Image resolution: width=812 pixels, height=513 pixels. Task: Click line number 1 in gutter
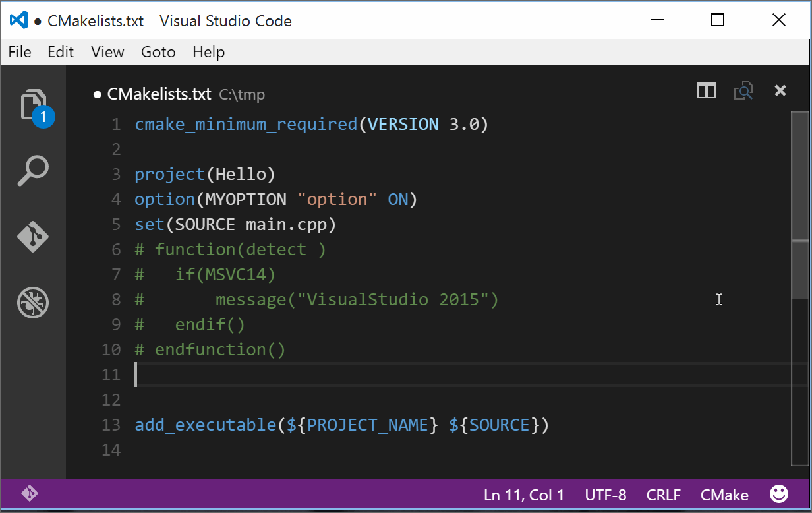[x=116, y=124]
